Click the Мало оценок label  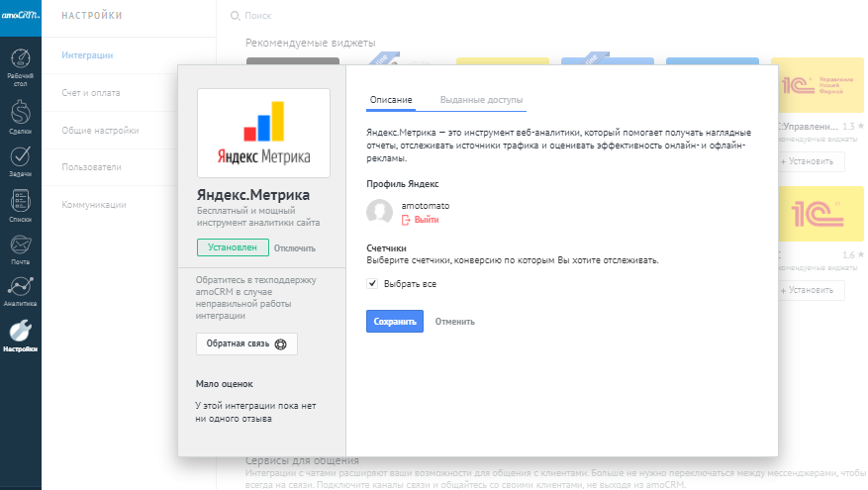coord(225,384)
